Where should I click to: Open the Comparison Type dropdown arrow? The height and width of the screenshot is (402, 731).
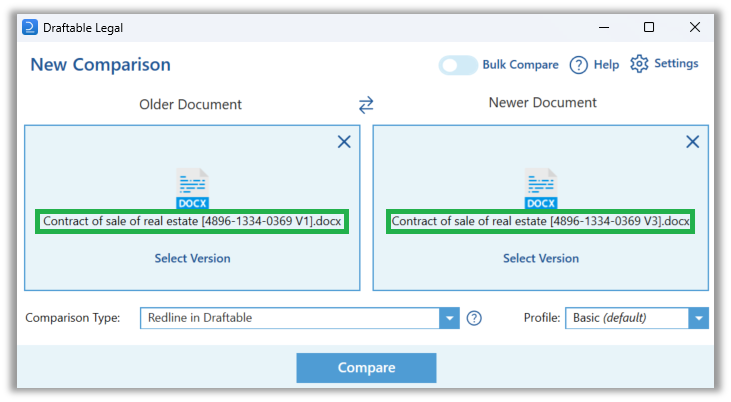click(449, 318)
